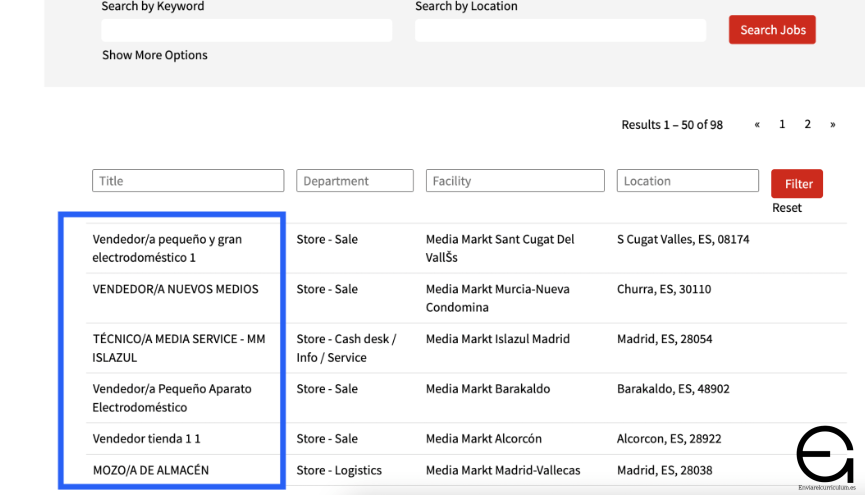The height and width of the screenshot is (499, 865).
Task: Click the Search by Location field
Action: pos(559,31)
